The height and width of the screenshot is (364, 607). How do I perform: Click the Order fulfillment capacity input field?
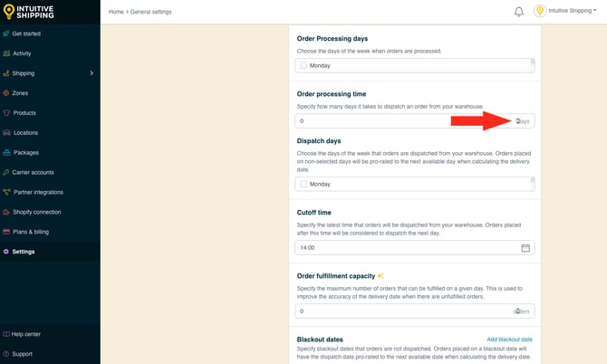coord(415,311)
